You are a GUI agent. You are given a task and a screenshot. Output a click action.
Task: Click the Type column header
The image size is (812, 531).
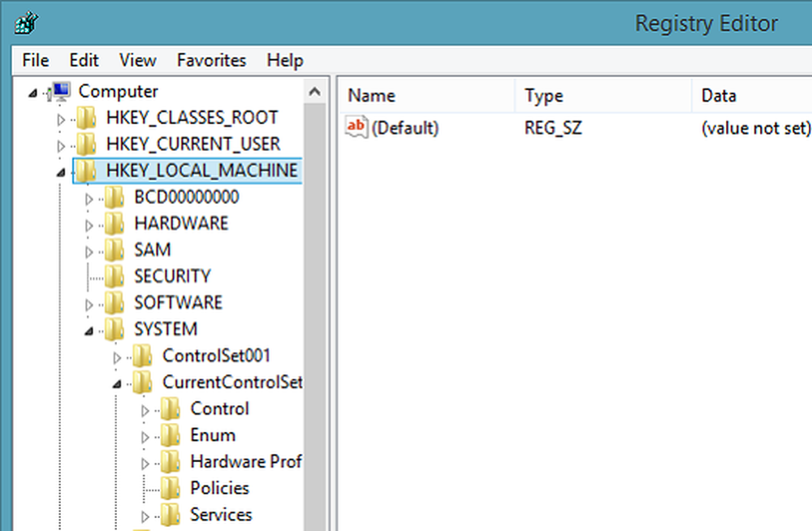coord(543,96)
